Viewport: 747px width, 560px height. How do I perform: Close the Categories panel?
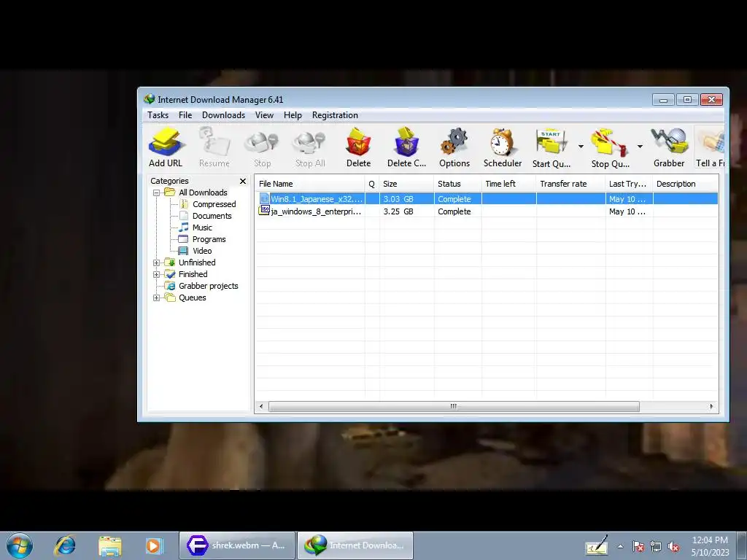[243, 181]
